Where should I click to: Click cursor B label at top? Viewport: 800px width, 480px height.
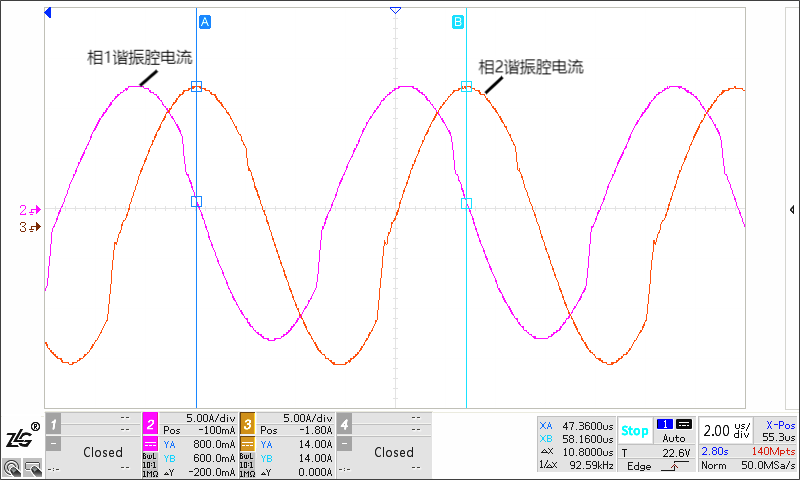(458, 22)
